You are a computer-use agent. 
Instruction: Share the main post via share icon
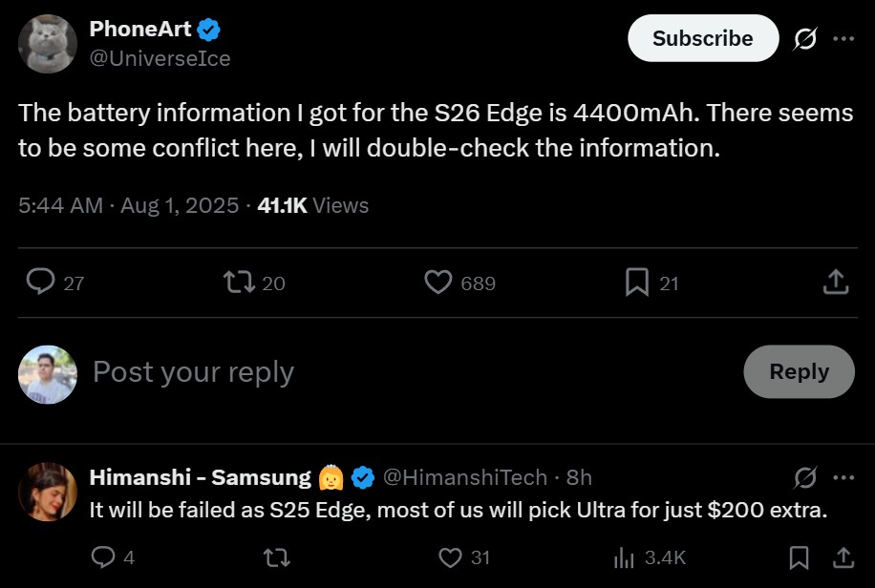834,282
